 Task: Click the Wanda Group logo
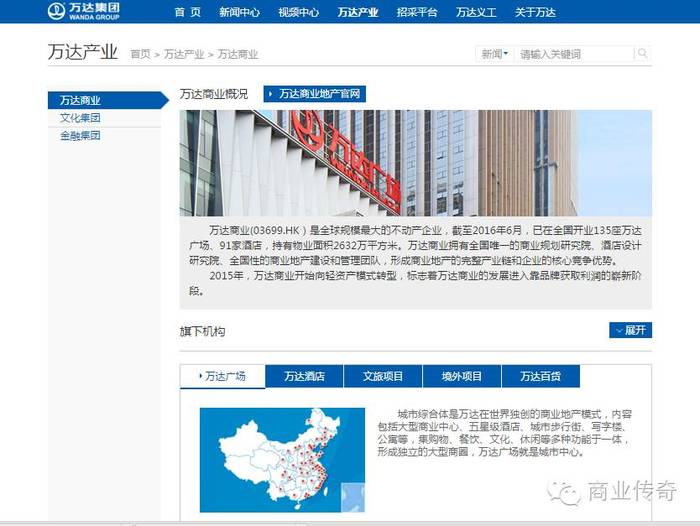pos(83,11)
